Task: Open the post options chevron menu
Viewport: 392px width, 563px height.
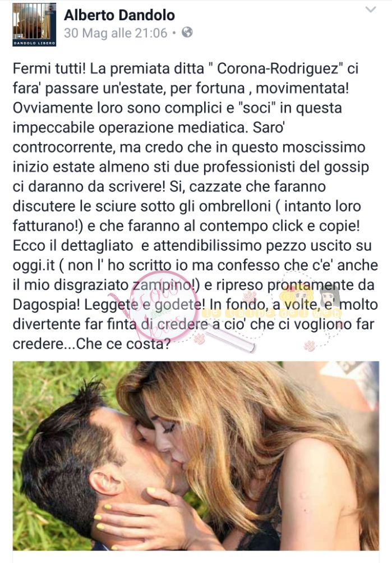Action: [371, 10]
